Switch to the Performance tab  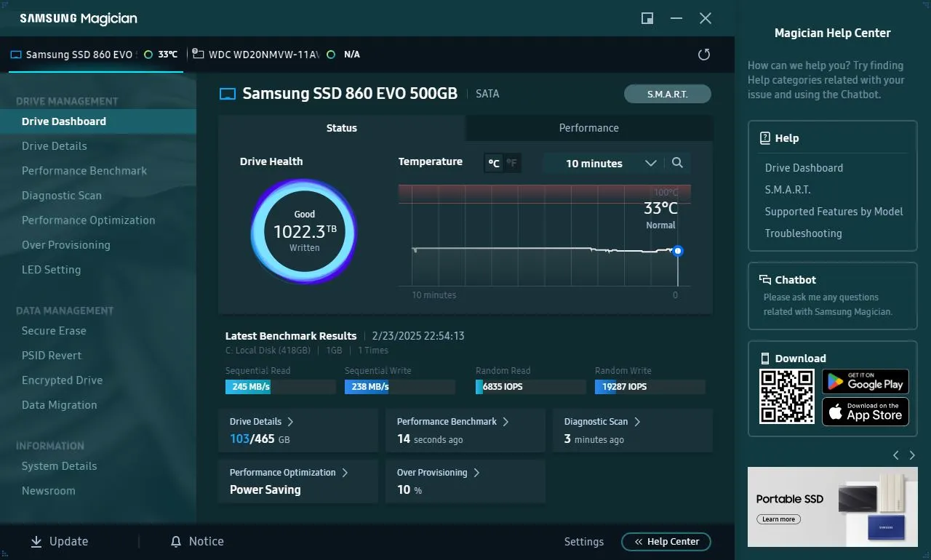(x=589, y=128)
